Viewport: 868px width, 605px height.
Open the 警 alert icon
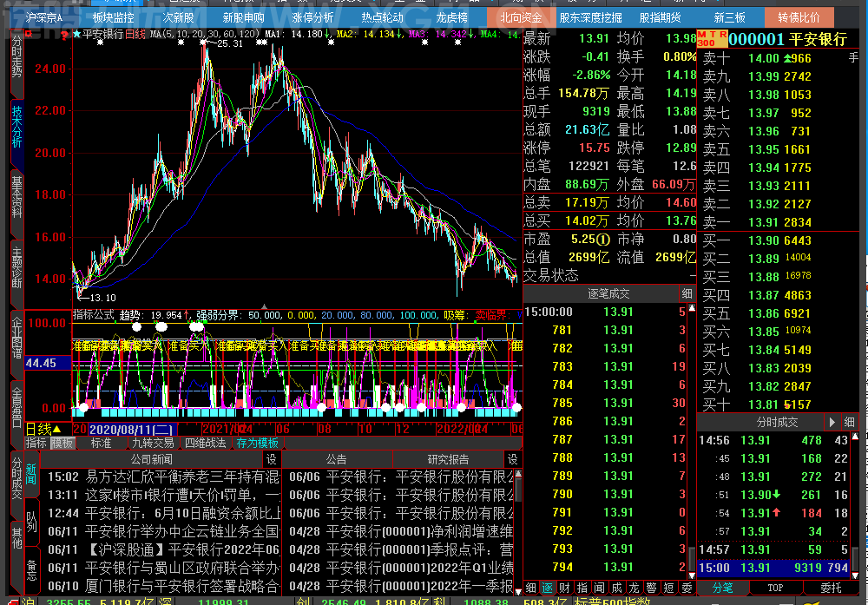coord(652,588)
